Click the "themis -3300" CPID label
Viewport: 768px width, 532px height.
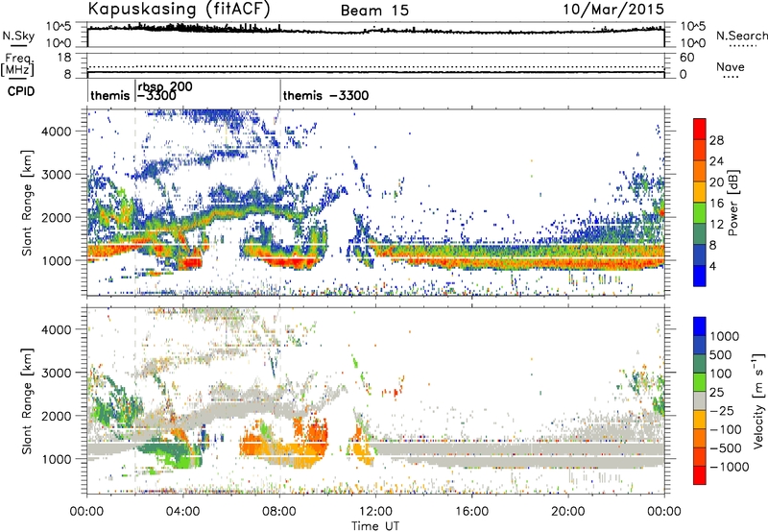325,95
